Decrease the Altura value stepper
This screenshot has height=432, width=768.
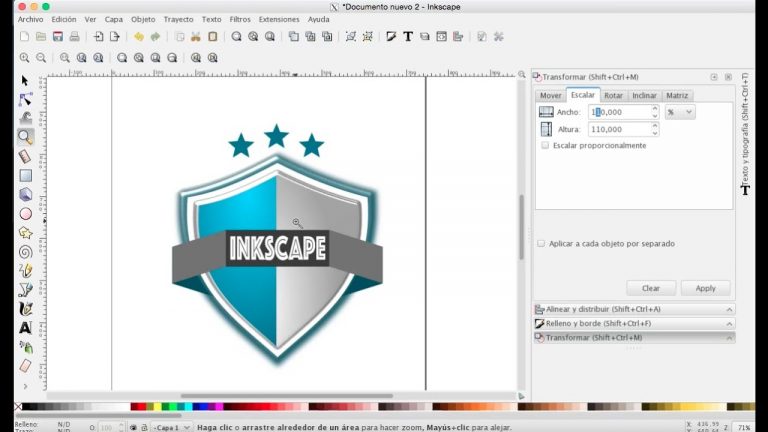pos(655,133)
